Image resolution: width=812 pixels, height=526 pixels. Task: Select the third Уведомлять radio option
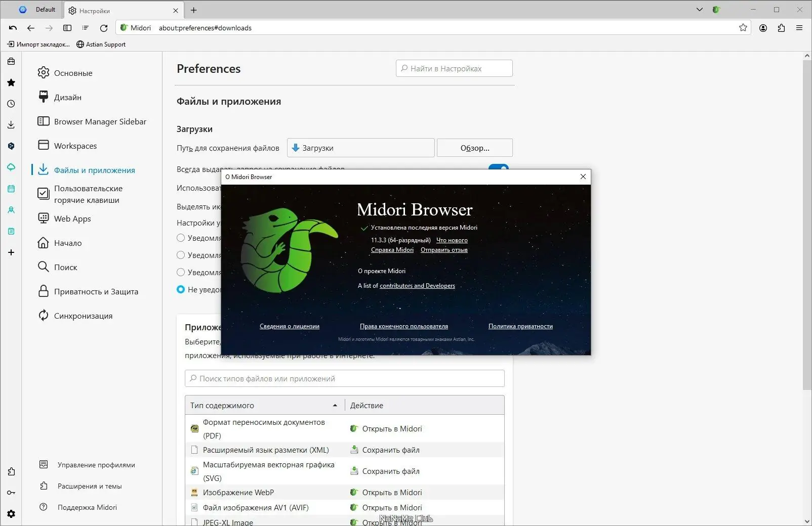pos(181,272)
